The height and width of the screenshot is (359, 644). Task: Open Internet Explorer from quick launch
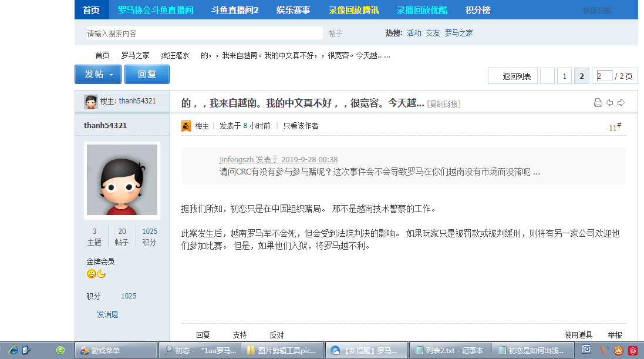pyautogui.click(x=12, y=350)
